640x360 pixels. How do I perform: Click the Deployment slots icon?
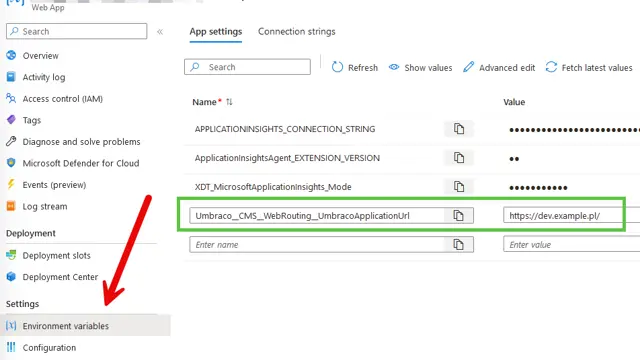click(x=11, y=255)
